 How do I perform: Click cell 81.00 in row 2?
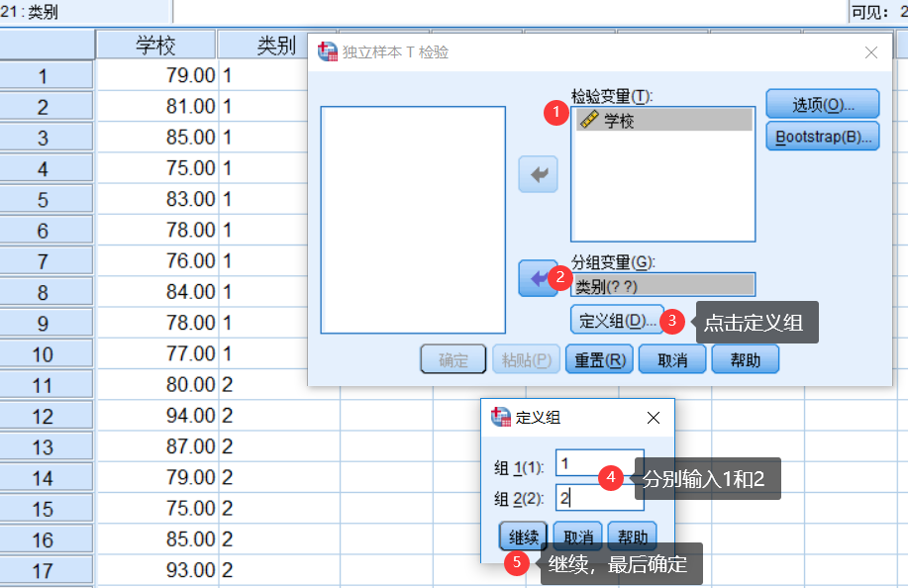coord(156,106)
